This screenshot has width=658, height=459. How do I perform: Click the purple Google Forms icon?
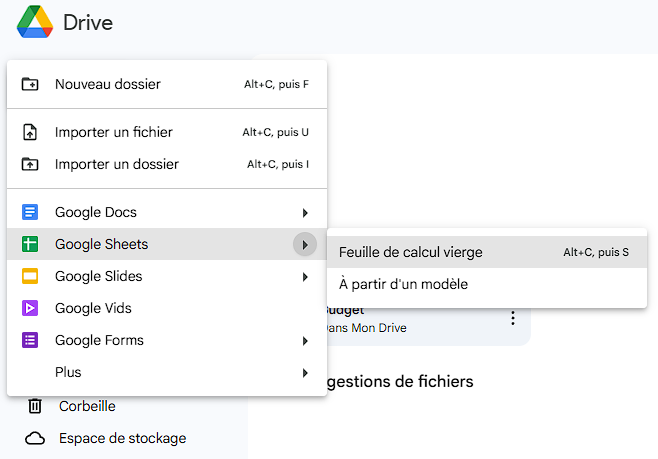(x=30, y=340)
